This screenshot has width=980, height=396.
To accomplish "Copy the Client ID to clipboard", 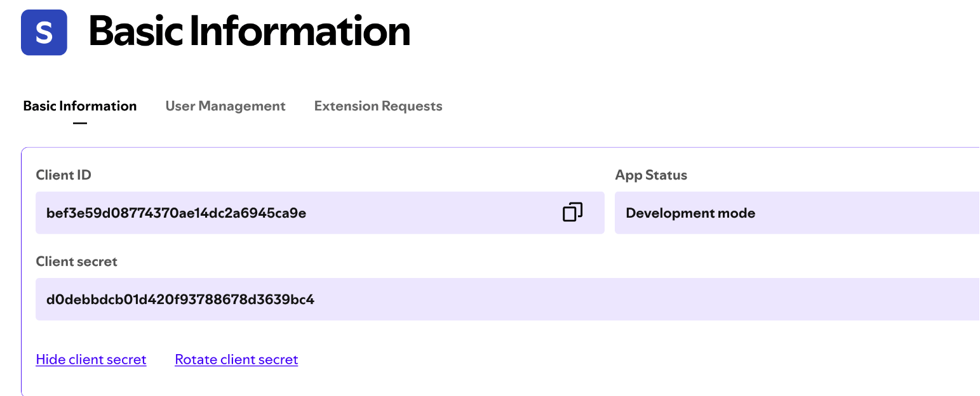I will 572,213.
